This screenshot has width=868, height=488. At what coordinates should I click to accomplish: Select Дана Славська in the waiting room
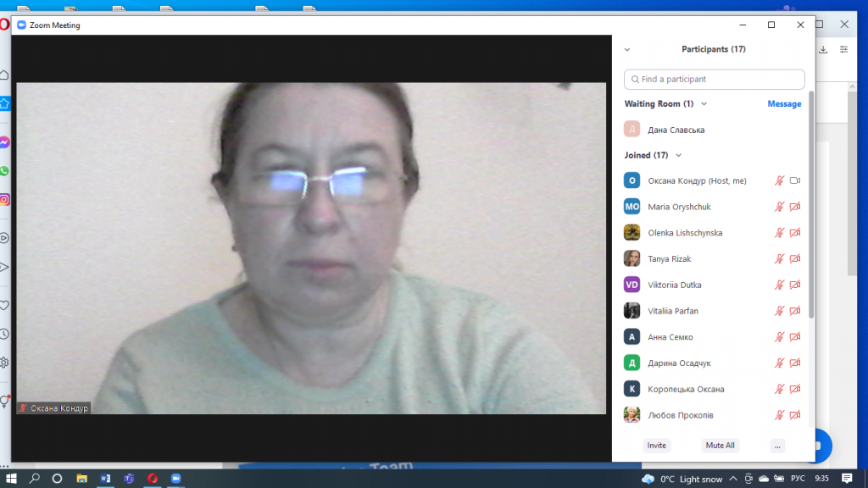[676, 130]
